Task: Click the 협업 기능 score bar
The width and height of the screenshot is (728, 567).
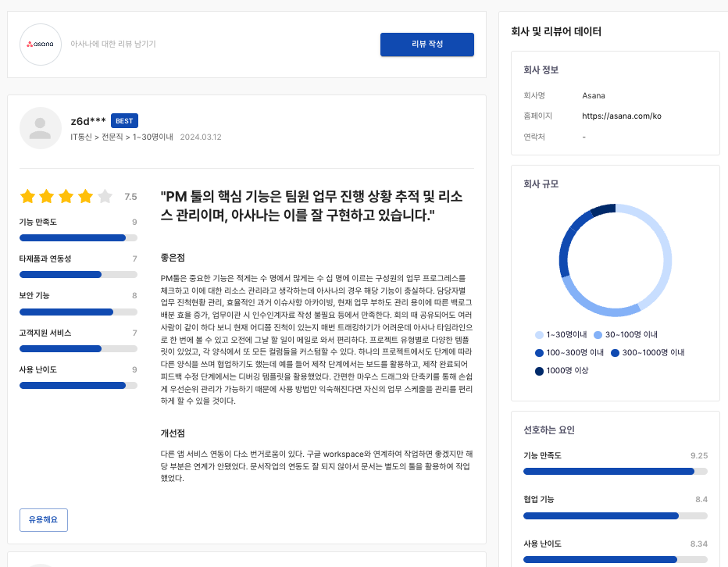Action: point(615,515)
